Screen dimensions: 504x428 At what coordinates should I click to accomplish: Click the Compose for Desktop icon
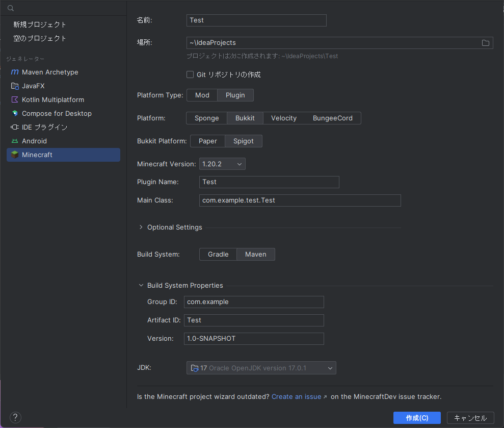click(x=15, y=113)
